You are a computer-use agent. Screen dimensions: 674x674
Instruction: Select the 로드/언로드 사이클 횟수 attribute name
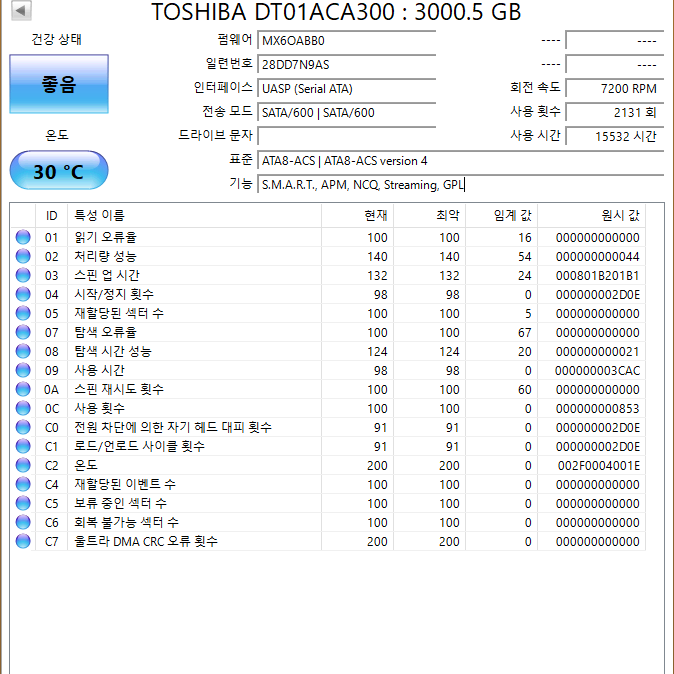[139, 446]
